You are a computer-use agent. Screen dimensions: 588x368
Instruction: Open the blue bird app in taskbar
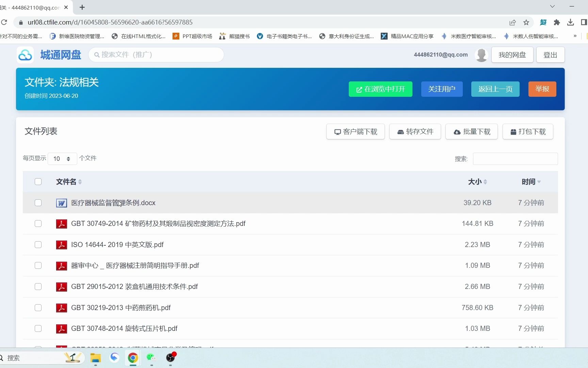[114, 357]
